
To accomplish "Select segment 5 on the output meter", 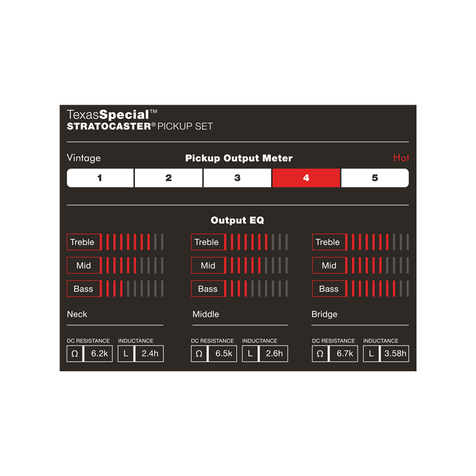I will tap(375, 178).
